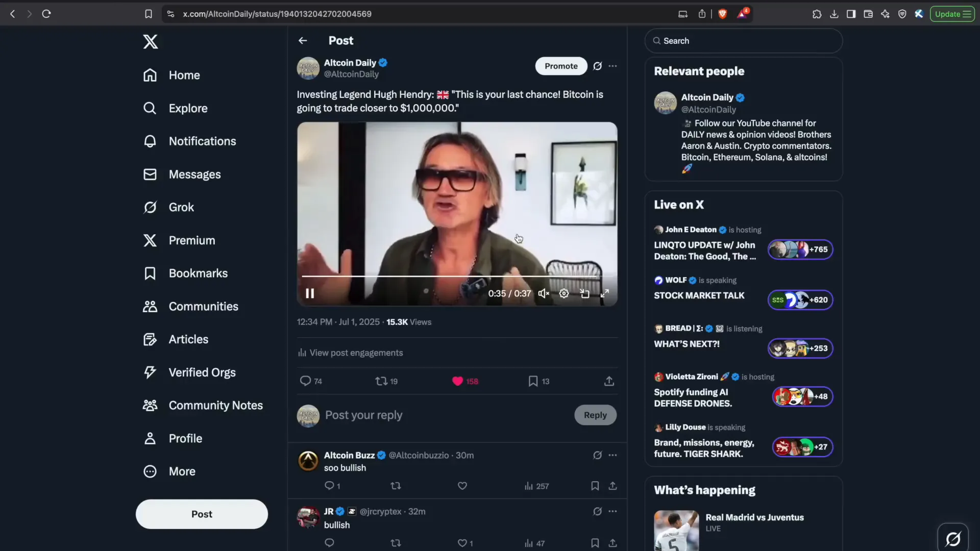
Task: Bookmark JR's bullish reply
Action: click(595, 543)
